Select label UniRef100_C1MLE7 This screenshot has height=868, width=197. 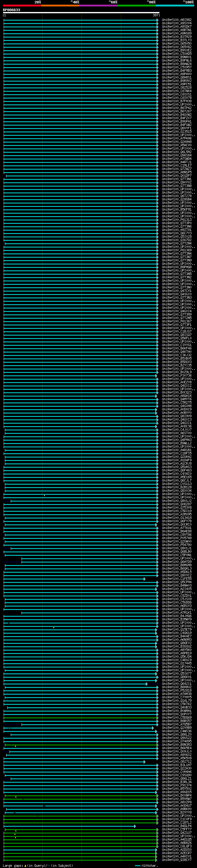[x=177, y=165]
